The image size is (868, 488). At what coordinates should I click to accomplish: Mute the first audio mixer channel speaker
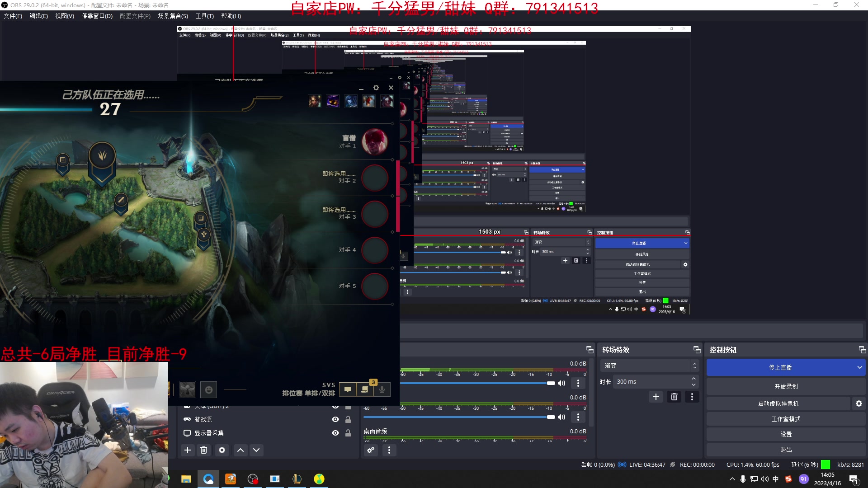click(561, 383)
